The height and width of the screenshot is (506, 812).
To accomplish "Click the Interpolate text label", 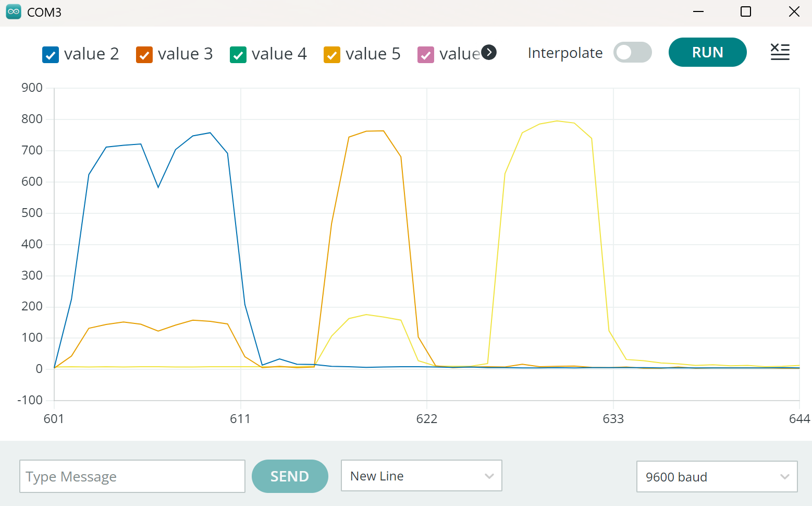I will click(565, 53).
